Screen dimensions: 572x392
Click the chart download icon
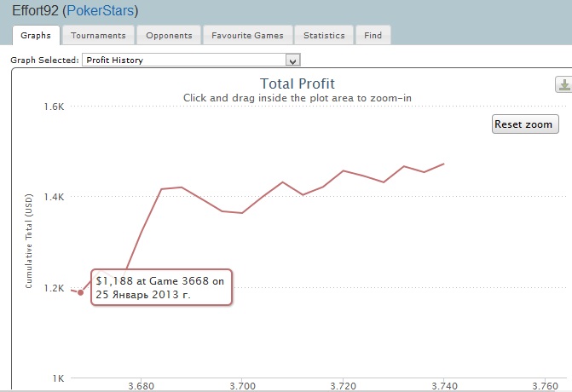(x=563, y=84)
